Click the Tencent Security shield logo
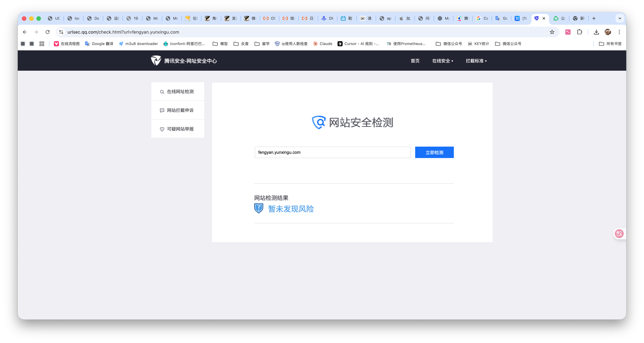 [x=156, y=61]
